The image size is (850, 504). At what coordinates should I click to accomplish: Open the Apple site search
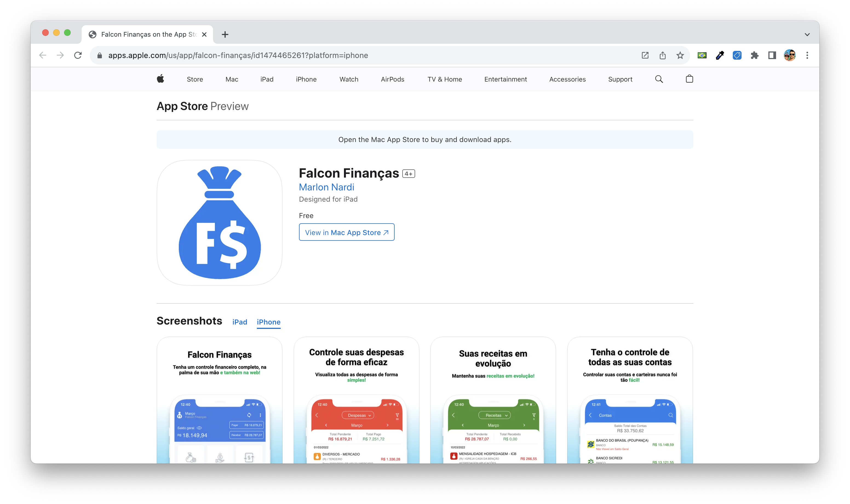pyautogui.click(x=659, y=79)
